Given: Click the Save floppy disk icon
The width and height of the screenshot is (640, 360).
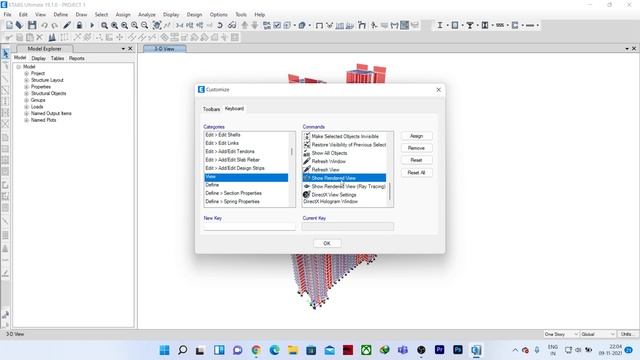Looking at the screenshot, I should (32, 25).
